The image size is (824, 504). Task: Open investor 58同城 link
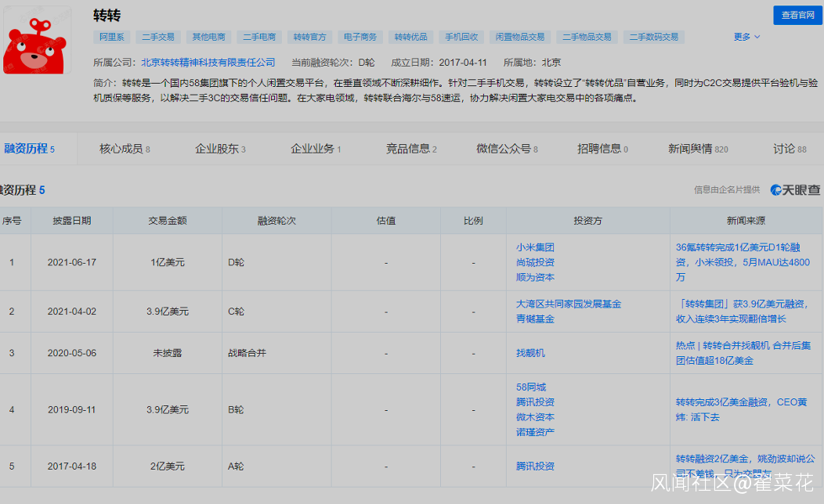[531, 387]
